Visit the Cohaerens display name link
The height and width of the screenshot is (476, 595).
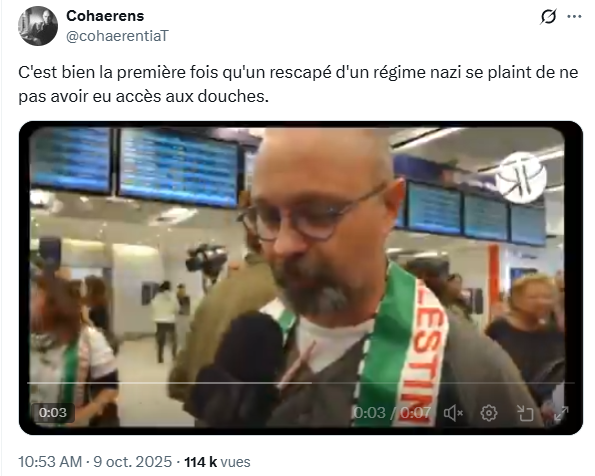pos(105,16)
